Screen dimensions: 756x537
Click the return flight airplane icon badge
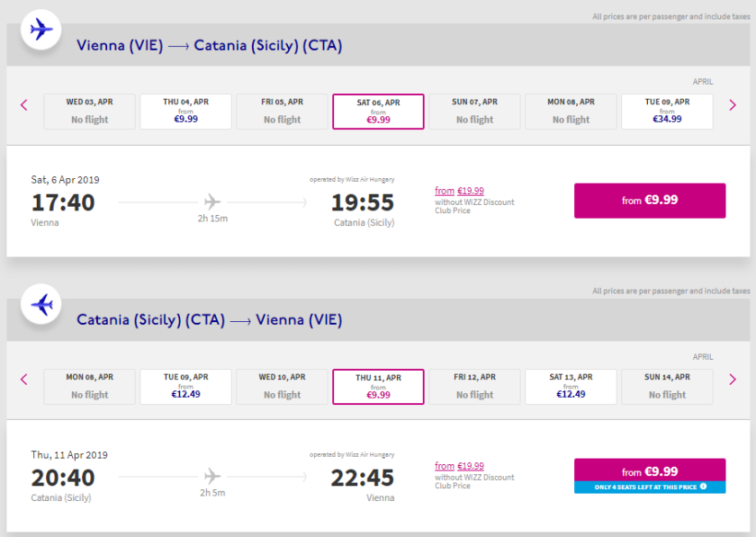click(x=40, y=305)
